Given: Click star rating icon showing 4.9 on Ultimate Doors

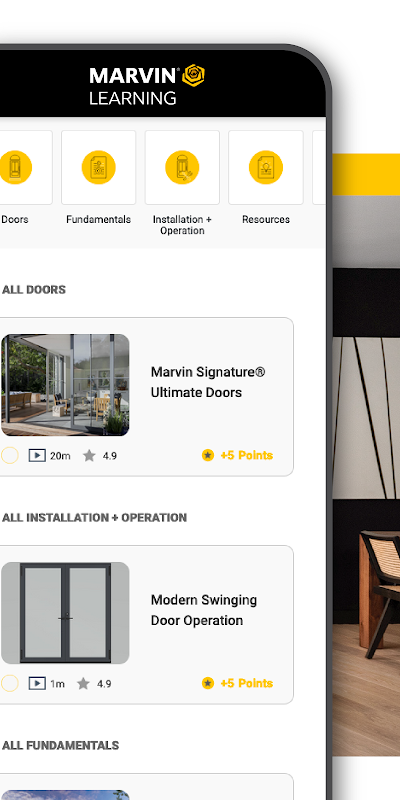Looking at the screenshot, I should click(89, 456).
